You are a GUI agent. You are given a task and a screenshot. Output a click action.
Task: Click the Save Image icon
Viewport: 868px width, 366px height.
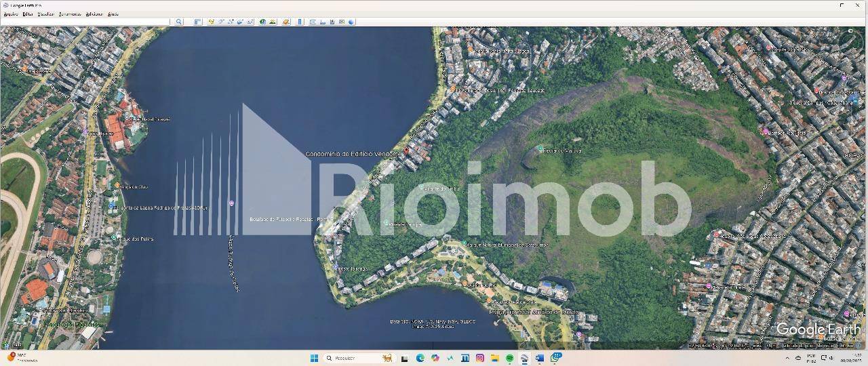tap(332, 22)
